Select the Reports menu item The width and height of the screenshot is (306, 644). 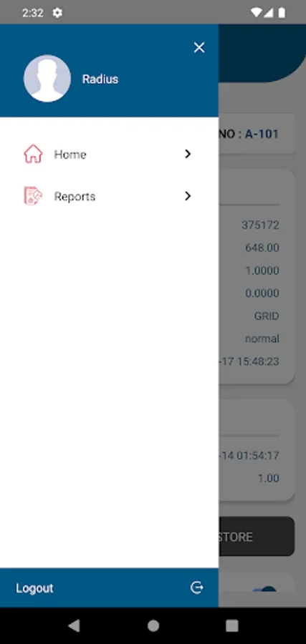[109, 196]
